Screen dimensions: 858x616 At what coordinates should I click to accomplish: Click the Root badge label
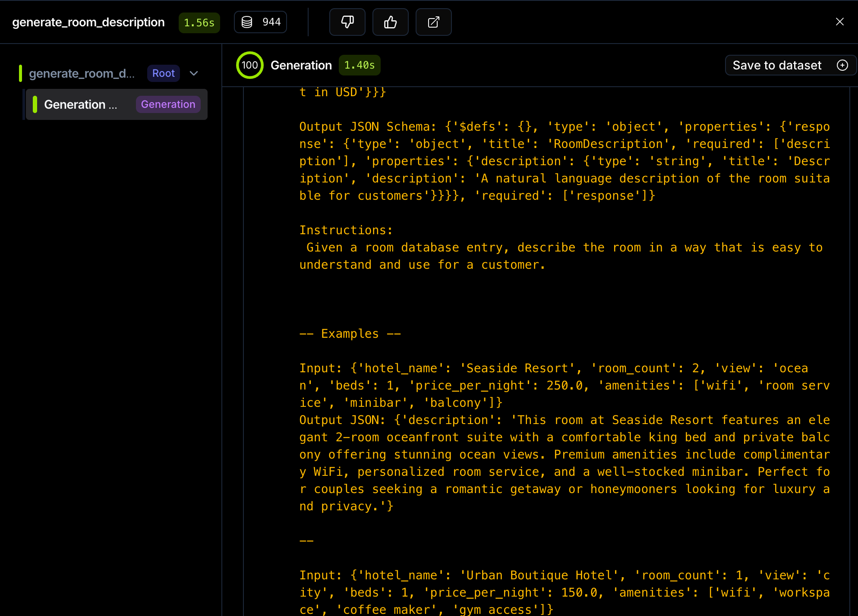click(x=163, y=73)
